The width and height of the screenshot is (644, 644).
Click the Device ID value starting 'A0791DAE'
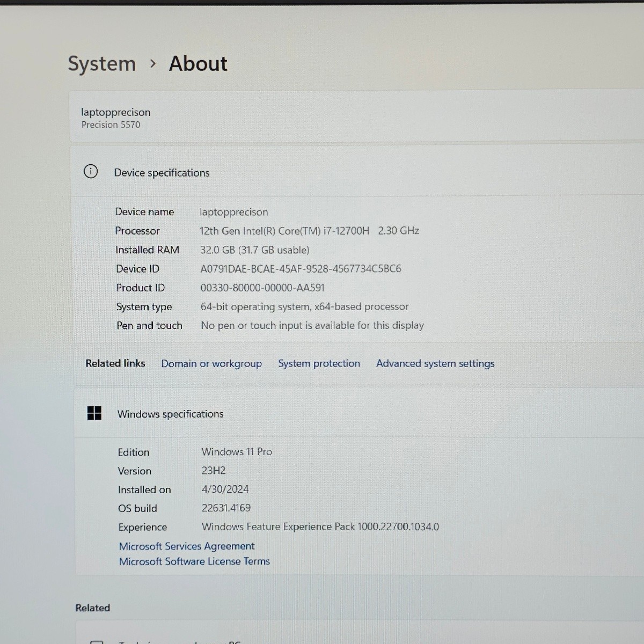tap(301, 269)
